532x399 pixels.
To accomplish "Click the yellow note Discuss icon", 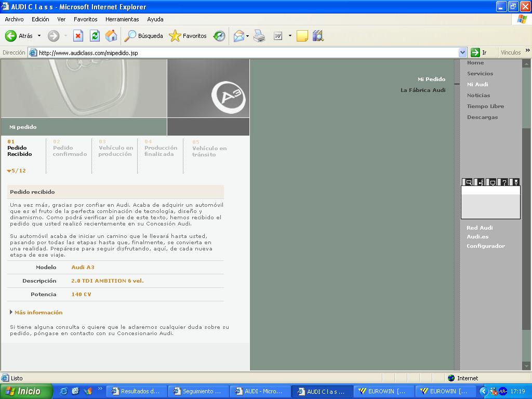I will (302, 36).
